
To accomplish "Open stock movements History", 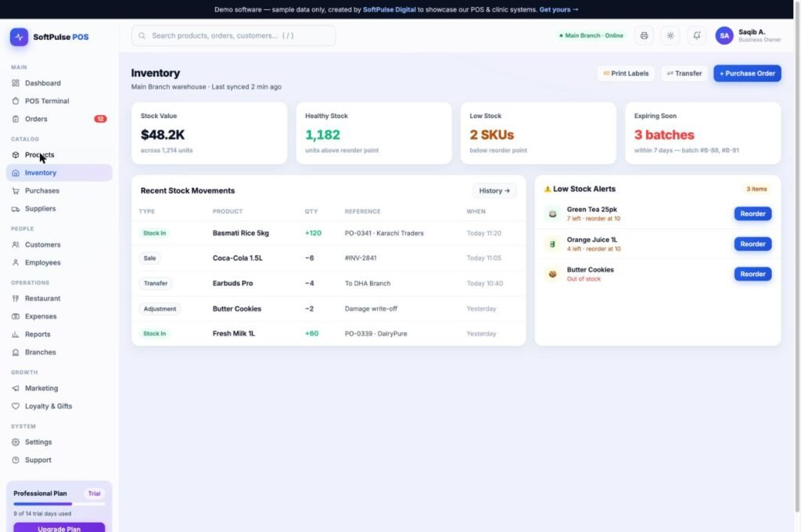I will click(x=494, y=191).
